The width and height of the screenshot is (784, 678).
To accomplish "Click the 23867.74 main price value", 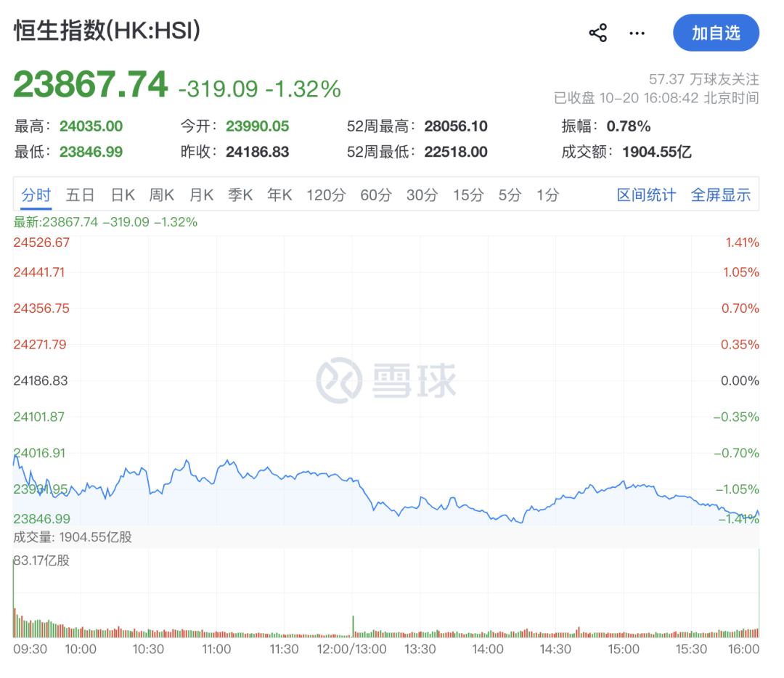I will pos(91,84).
